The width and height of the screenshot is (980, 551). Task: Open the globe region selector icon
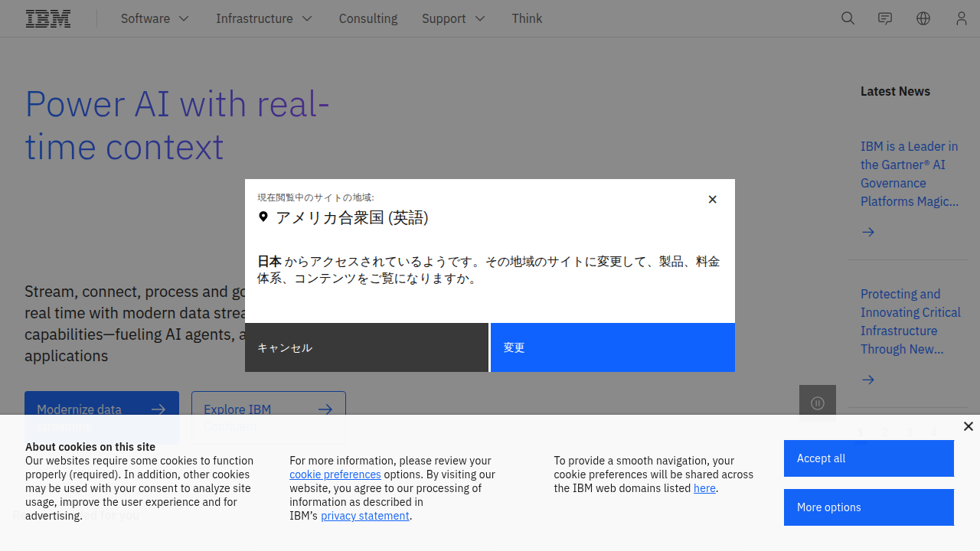tap(923, 18)
